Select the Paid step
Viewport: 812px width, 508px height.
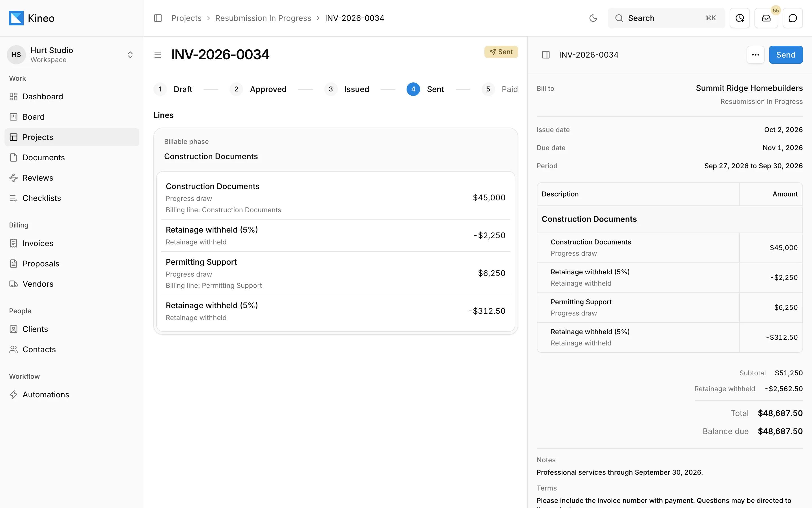(500, 89)
